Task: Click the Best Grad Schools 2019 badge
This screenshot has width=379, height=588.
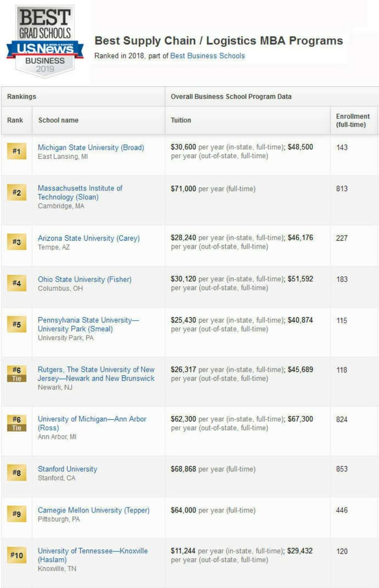Action: click(x=45, y=41)
